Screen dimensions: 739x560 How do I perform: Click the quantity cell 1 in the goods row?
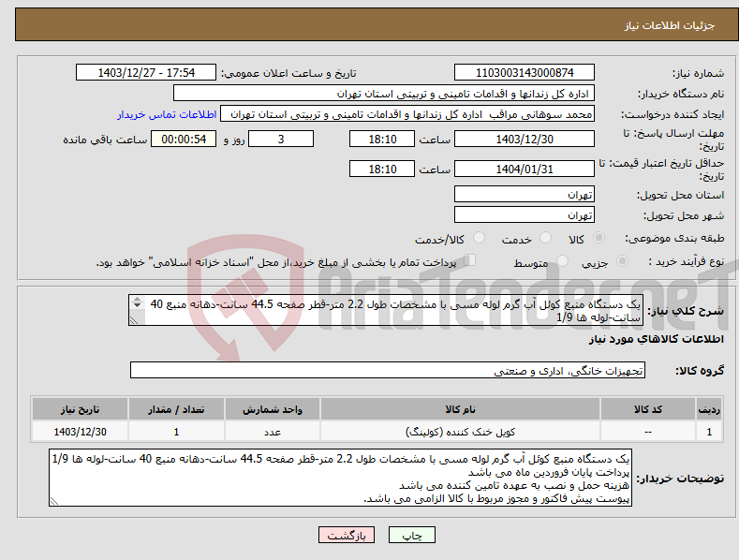176,432
